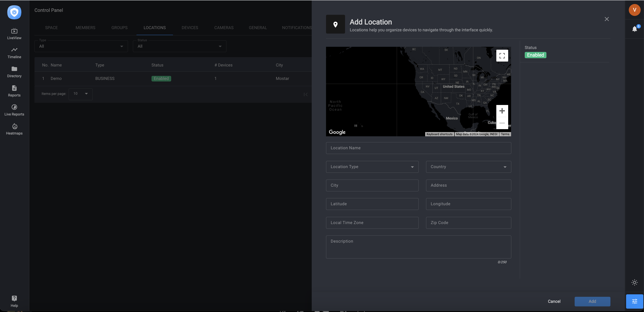Focus the Latitude input field
Image resolution: width=644 pixels, height=312 pixels.
click(x=372, y=204)
